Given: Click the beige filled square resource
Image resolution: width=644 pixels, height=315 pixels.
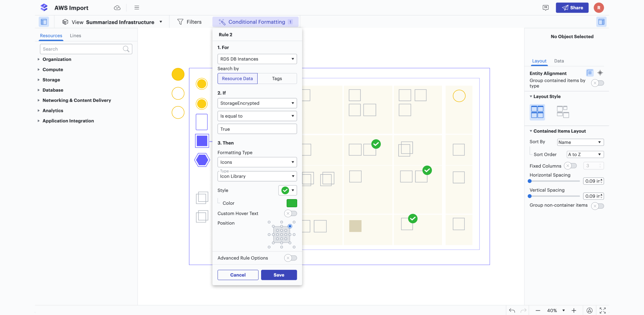Looking at the screenshot, I should pyautogui.click(x=355, y=226).
